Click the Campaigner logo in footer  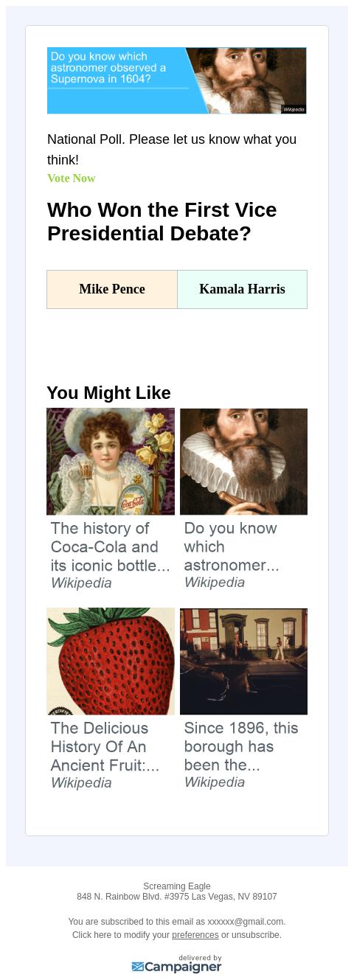(177, 965)
